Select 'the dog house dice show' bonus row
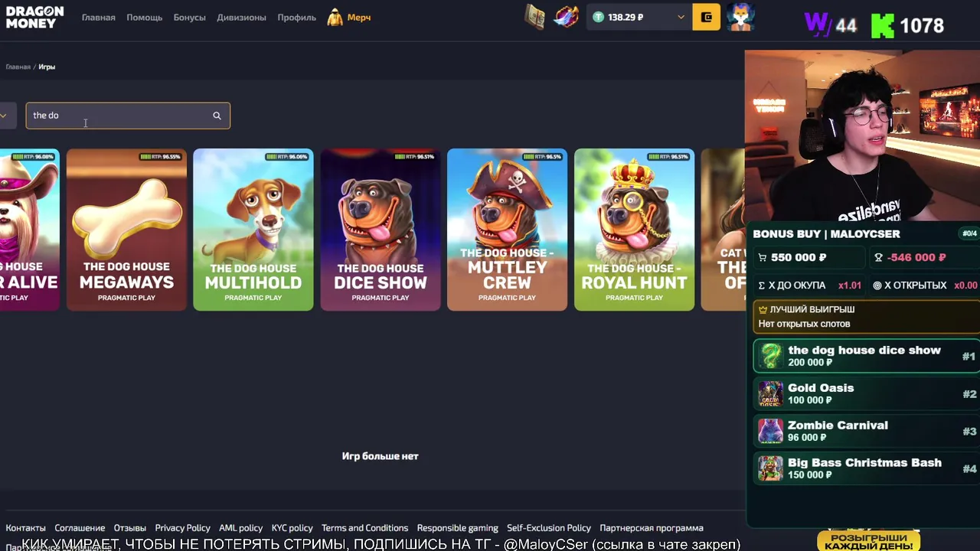 click(x=866, y=356)
